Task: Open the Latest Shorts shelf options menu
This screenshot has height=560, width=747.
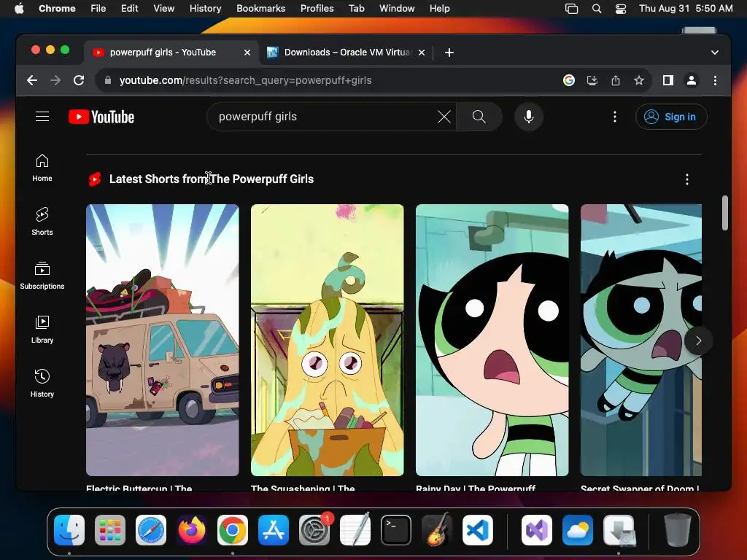Action: pyautogui.click(x=687, y=179)
